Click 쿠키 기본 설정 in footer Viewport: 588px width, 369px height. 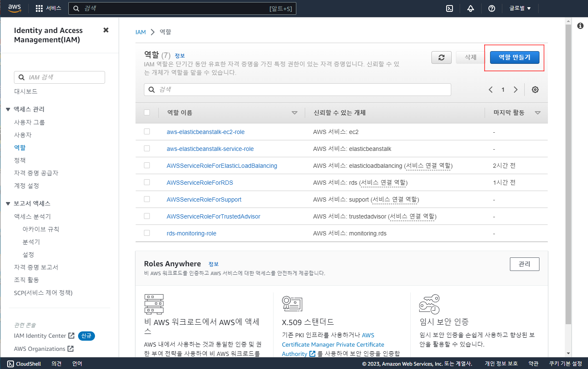pos(565,364)
